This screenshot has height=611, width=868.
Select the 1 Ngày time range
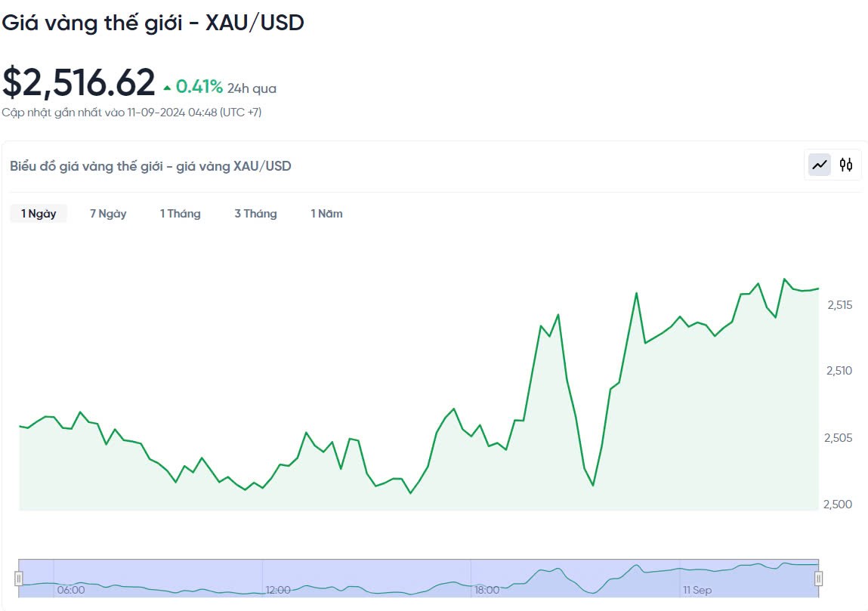pyautogui.click(x=39, y=214)
